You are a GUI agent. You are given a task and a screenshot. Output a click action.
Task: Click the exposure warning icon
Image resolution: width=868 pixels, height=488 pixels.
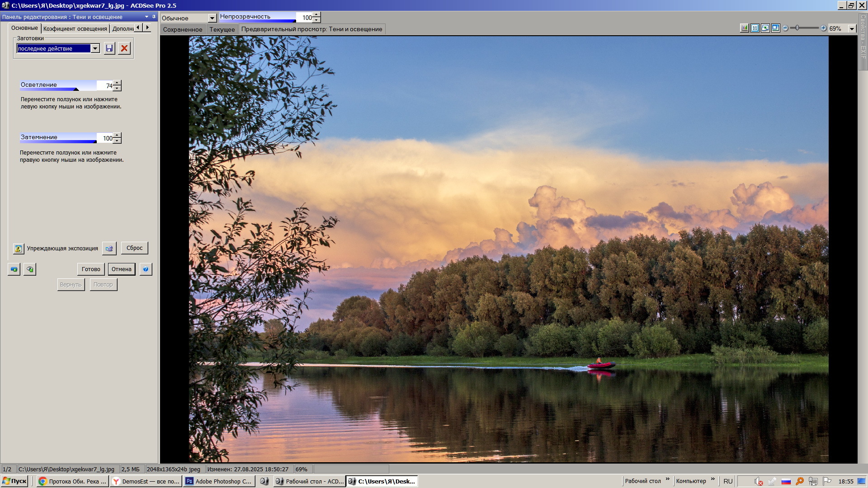point(18,249)
